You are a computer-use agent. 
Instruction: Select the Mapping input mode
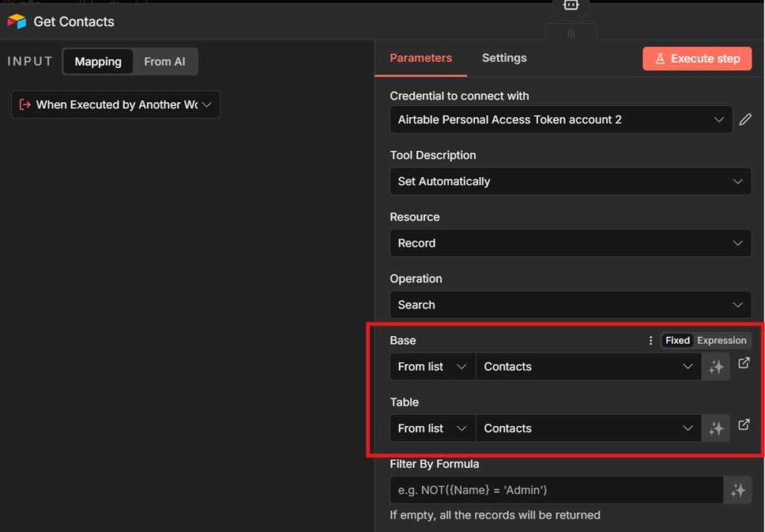pos(98,62)
